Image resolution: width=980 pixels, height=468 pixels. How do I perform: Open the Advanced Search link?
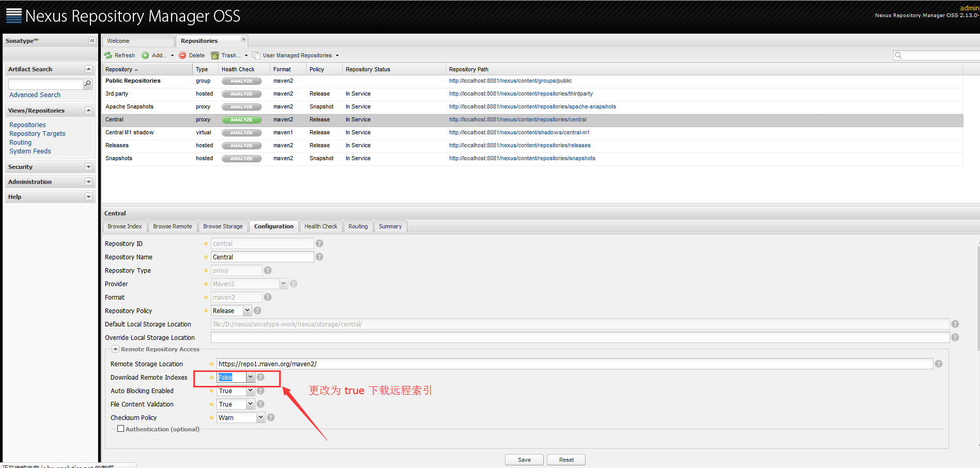click(35, 95)
